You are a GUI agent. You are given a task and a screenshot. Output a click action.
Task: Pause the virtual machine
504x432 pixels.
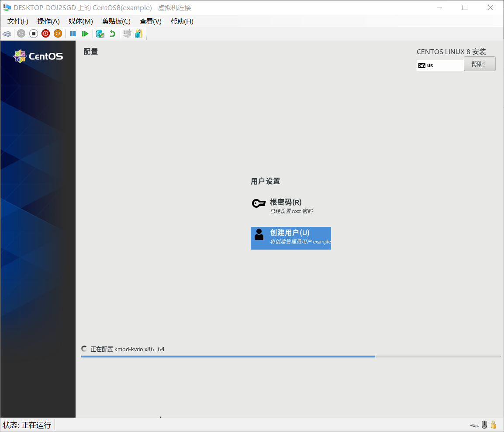tap(73, 34)
